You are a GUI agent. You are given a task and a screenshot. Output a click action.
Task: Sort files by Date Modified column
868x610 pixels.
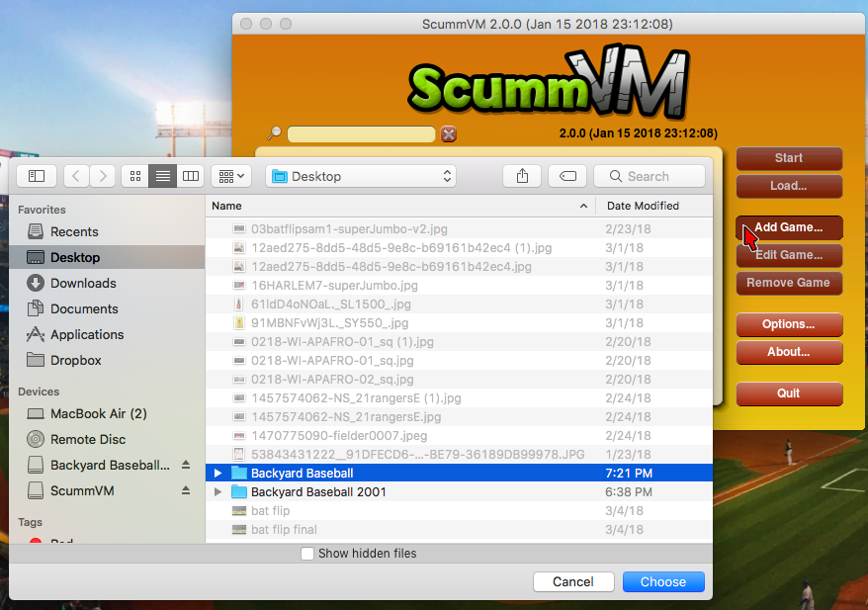[643, 206]
